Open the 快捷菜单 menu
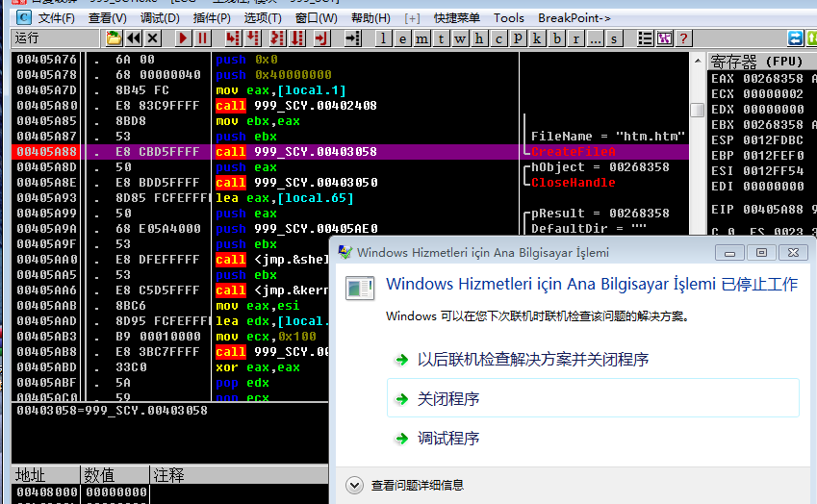Image resolution: width=817 pixels, height=504 pixels. (x=456, y=18)
